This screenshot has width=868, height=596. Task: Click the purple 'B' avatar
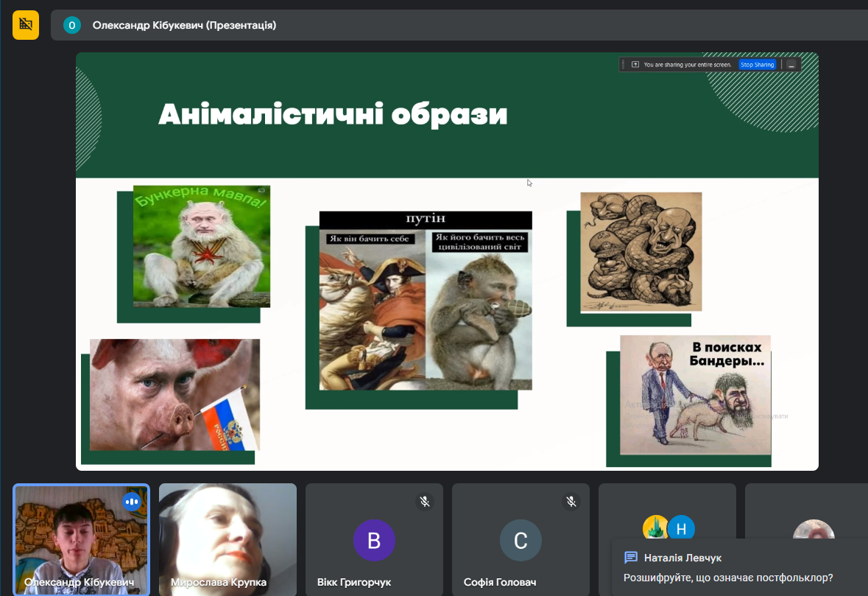pyautogui.click(x=374, y=541)
